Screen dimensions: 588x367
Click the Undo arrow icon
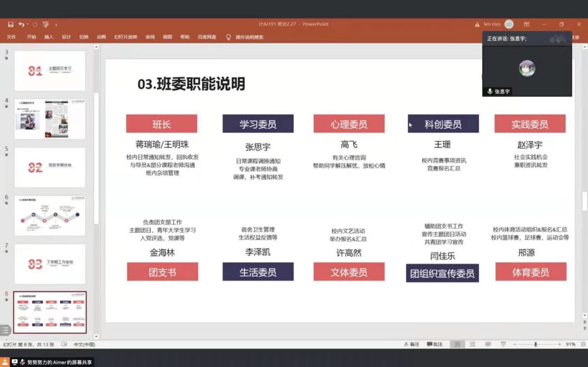click(21, 25)
